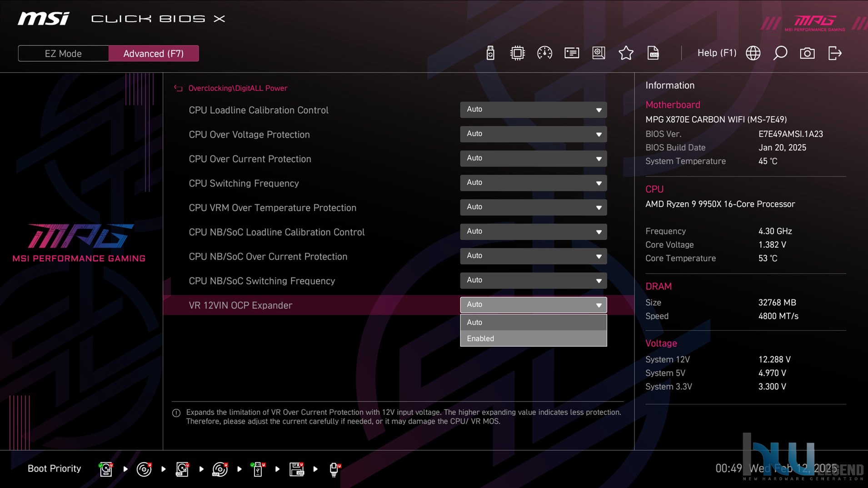This screenshot has width=868, height=488.
Task: Select optical disc boot device icon
Action: (x=144, y=469)
